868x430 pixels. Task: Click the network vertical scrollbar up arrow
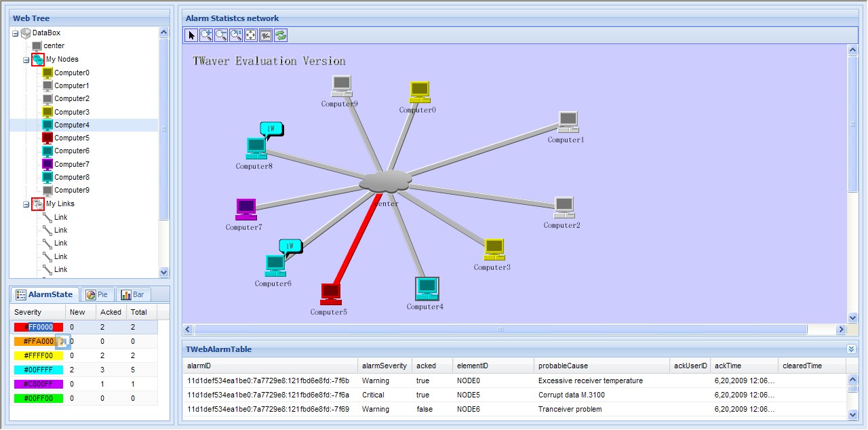click(x=853, y=50)
